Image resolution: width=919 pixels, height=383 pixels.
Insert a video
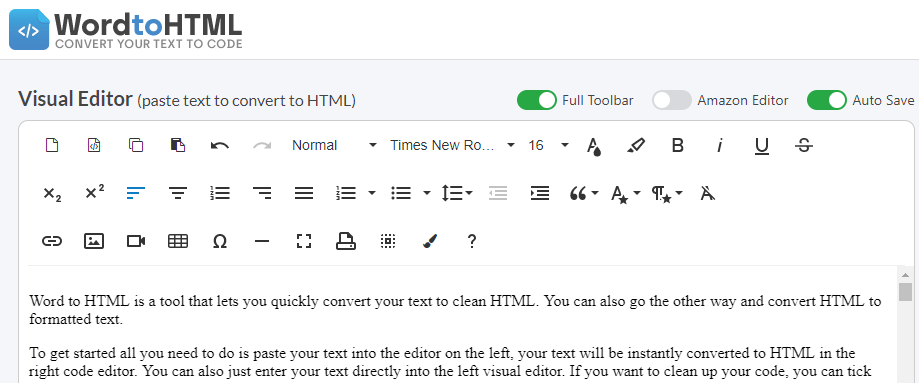(136, 241)
